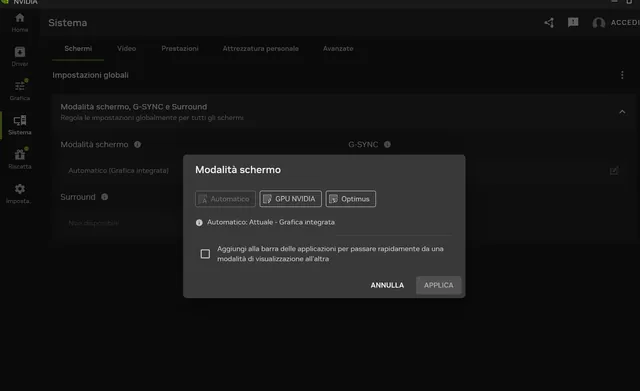Select the Automatico display mode

click(x=225, y=199)
